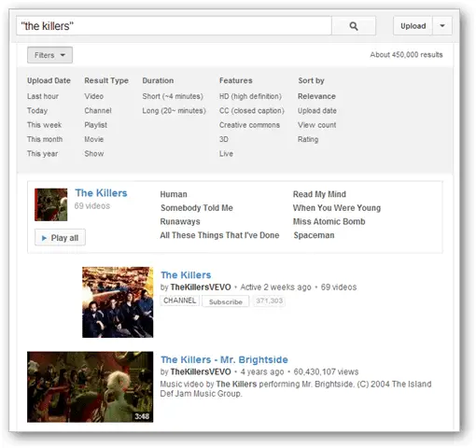Play the song Miss Atomic Bomb
Screen dimensions: 476x448
[x=329, y=222]
